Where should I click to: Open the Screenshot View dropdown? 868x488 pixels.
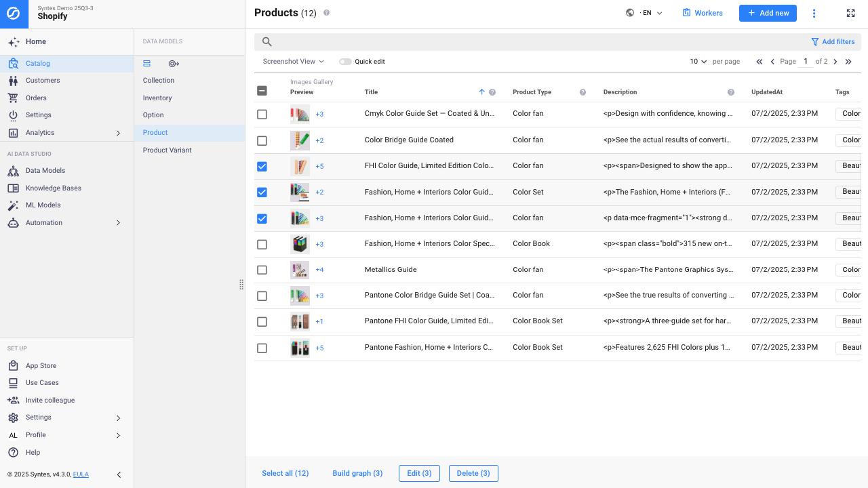pyautogui.click(x=294, y=62)
